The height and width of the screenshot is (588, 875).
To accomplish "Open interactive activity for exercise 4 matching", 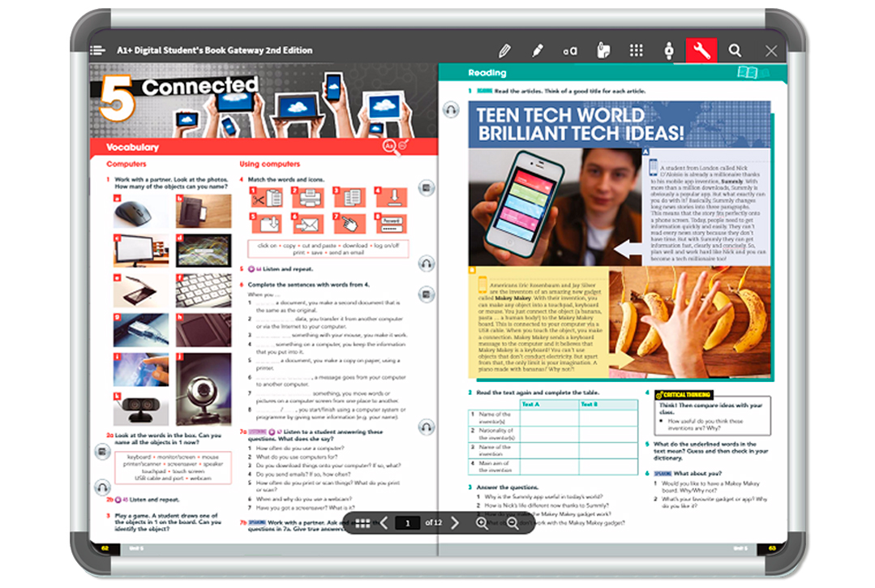I will click(x=427, y=188).
